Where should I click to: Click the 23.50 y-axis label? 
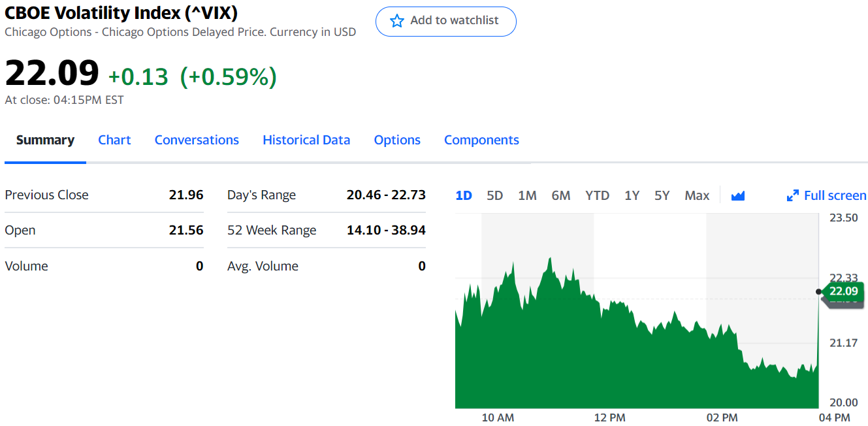point(843,218)
